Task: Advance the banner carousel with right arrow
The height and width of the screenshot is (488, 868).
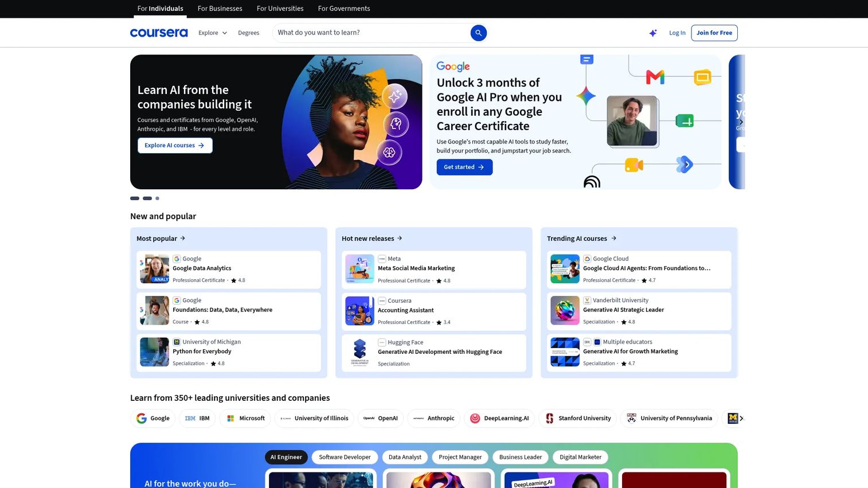Action: point(741,122)
